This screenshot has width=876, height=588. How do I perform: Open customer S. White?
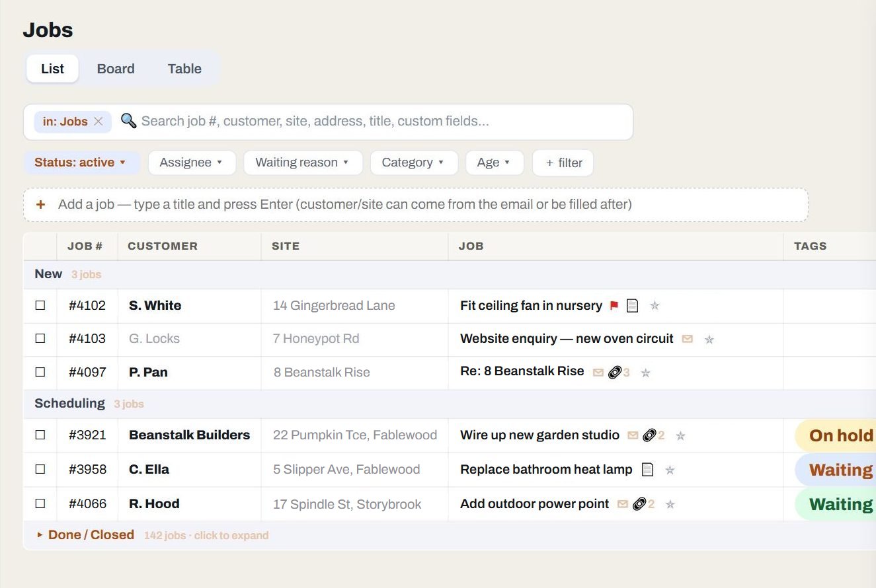(x=155, y=305)
